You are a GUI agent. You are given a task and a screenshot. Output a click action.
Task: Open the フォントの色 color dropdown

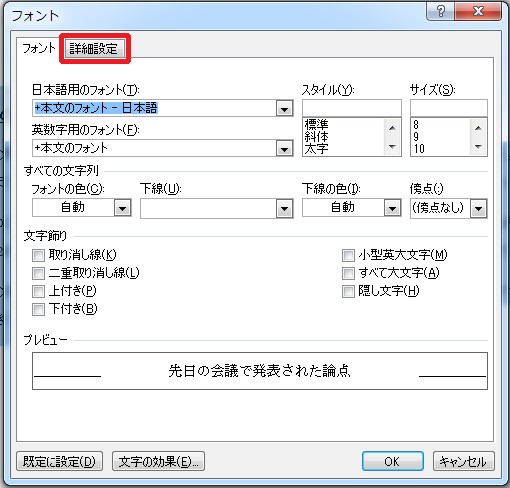coord(122,208)
